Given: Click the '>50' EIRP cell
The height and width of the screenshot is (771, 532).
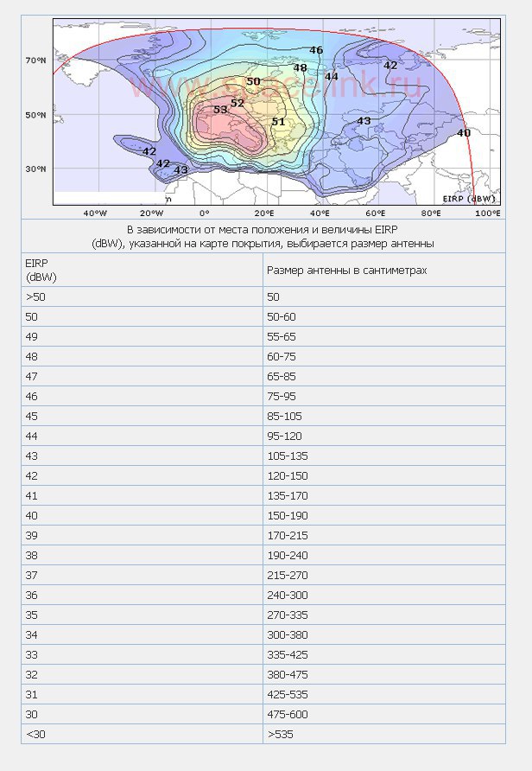Looking at the screenshot, I should [142, 297].
